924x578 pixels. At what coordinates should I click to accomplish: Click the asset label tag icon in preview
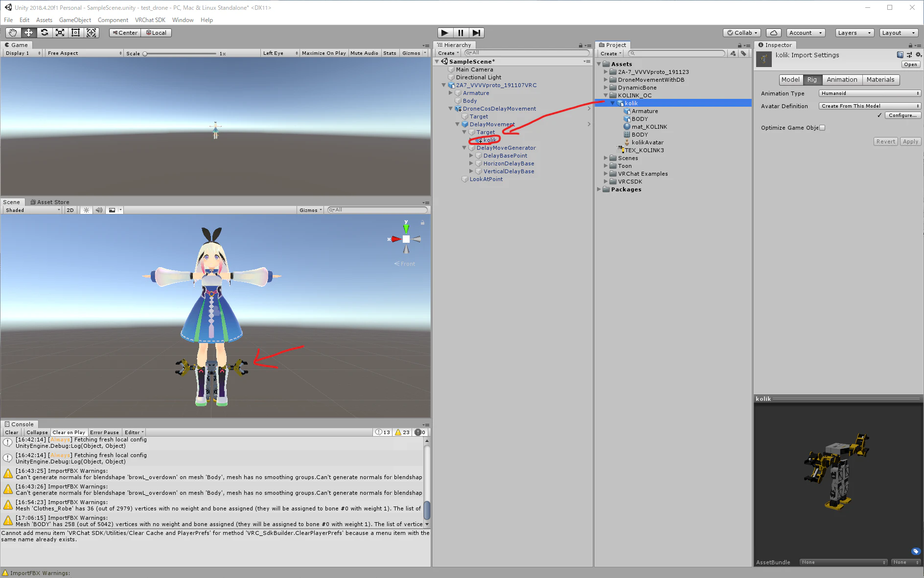[916, 551]
